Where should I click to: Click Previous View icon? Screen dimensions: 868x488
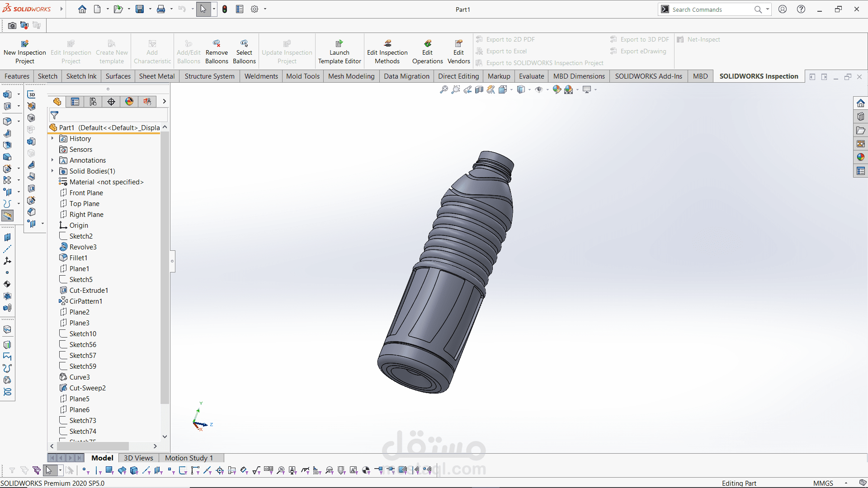tap(467, 89)
